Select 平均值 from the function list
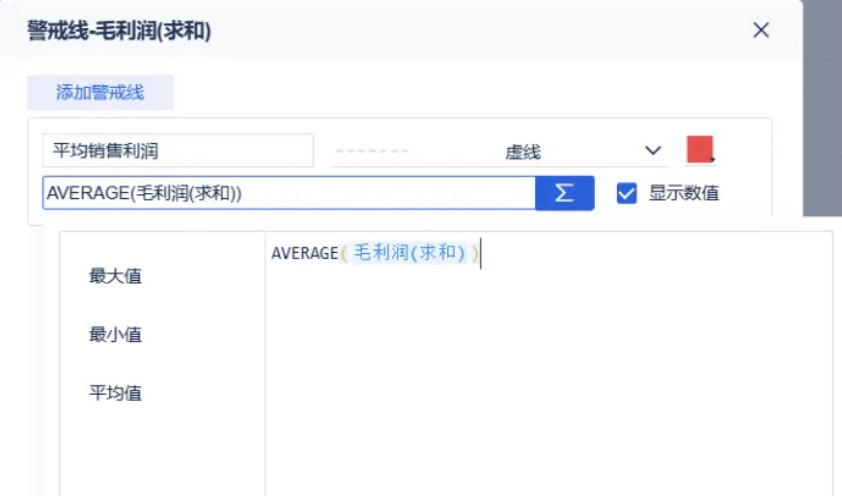Screen dimensions: 842x496 tap(115, 393)
